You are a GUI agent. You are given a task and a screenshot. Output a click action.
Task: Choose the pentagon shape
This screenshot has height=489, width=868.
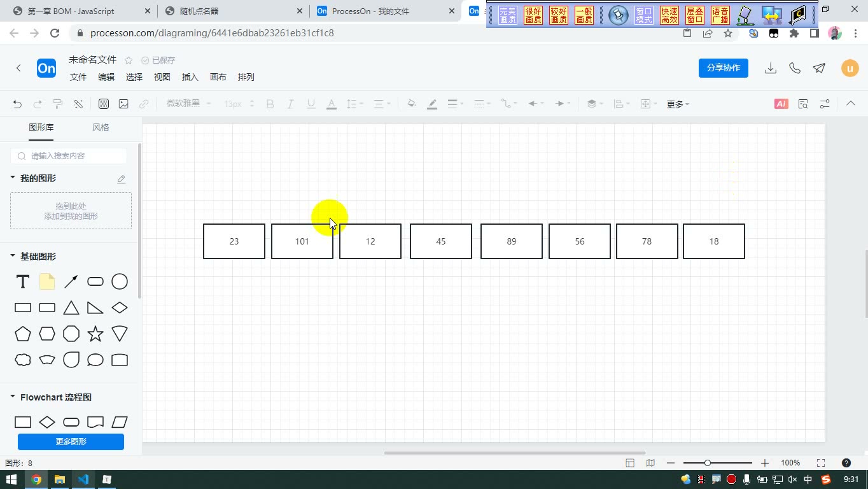pos(23,334)
